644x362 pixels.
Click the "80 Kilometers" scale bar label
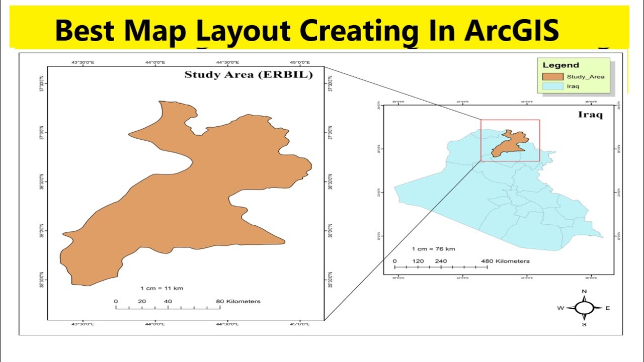238,301
